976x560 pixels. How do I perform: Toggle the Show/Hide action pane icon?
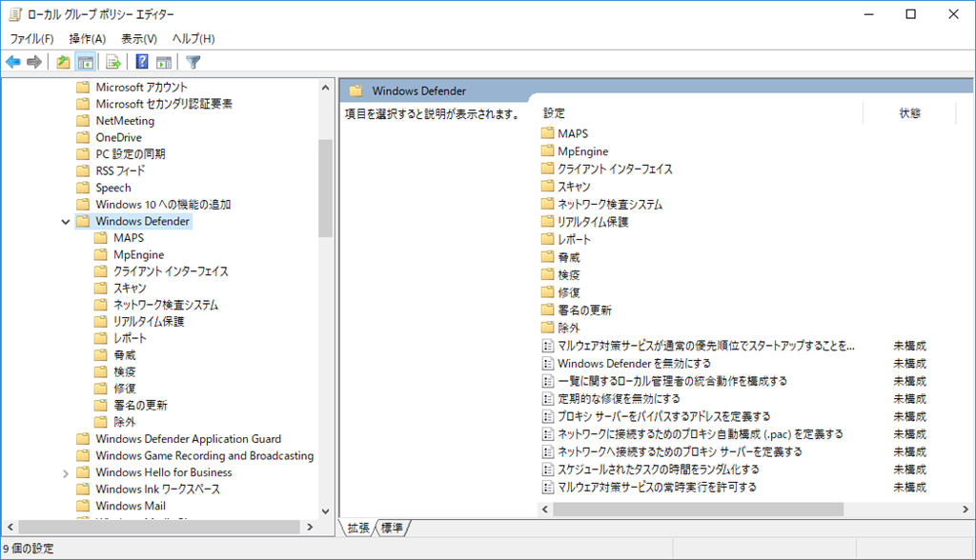(x=164, y=62)
